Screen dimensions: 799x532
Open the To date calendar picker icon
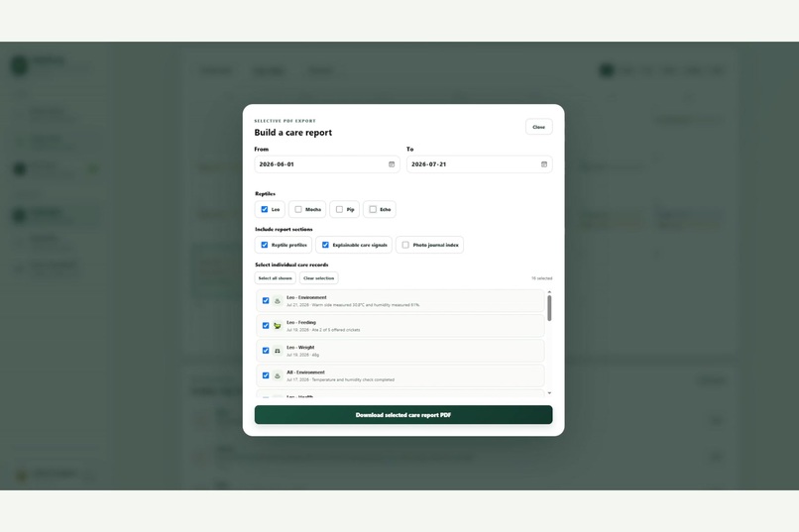coord(543,164)
